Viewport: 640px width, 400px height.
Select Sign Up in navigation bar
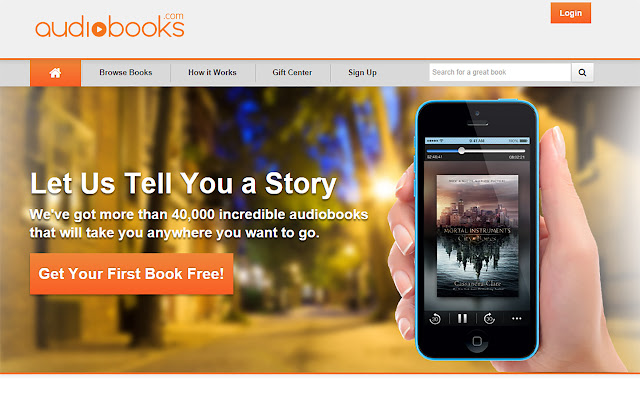coord(362,72)
